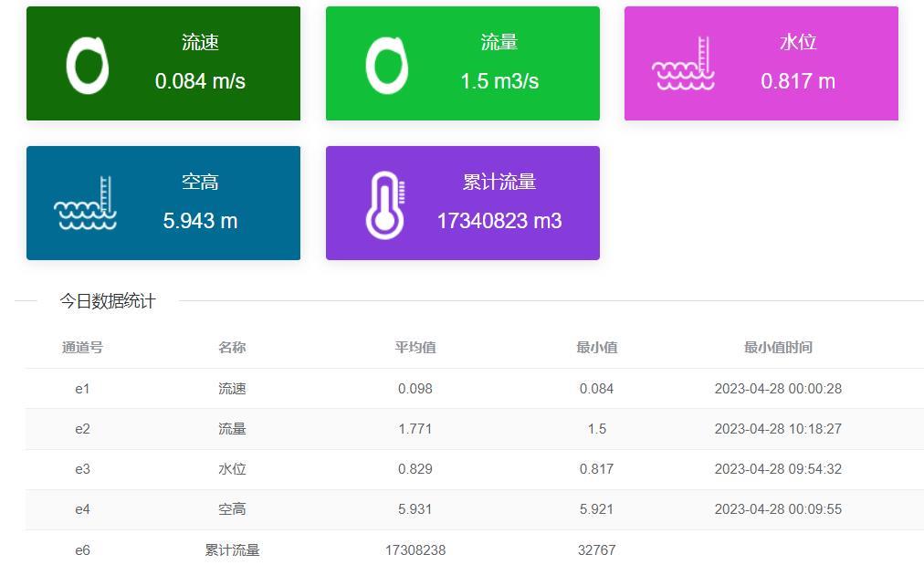
Task: Click the ring icon in the dark green 流速 card
Action: tap(88, 66)
